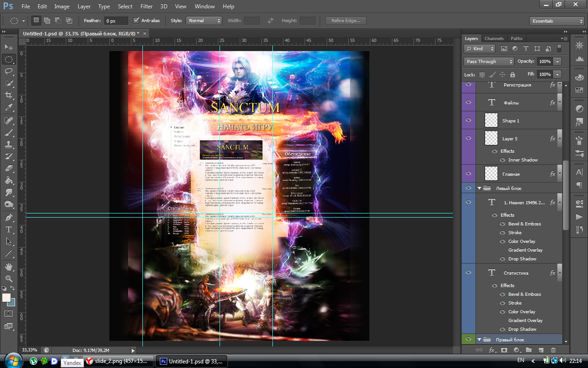The width and height of the screenshot is (588, 368).
Task: Click Add layer style fx icon
Action: (x=492, y=351)
